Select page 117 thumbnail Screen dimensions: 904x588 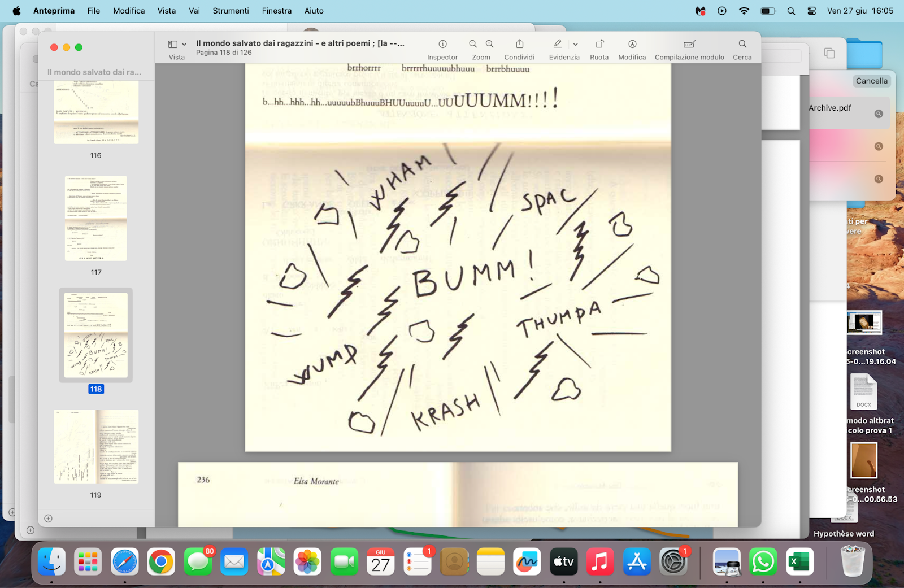[96, 218]
